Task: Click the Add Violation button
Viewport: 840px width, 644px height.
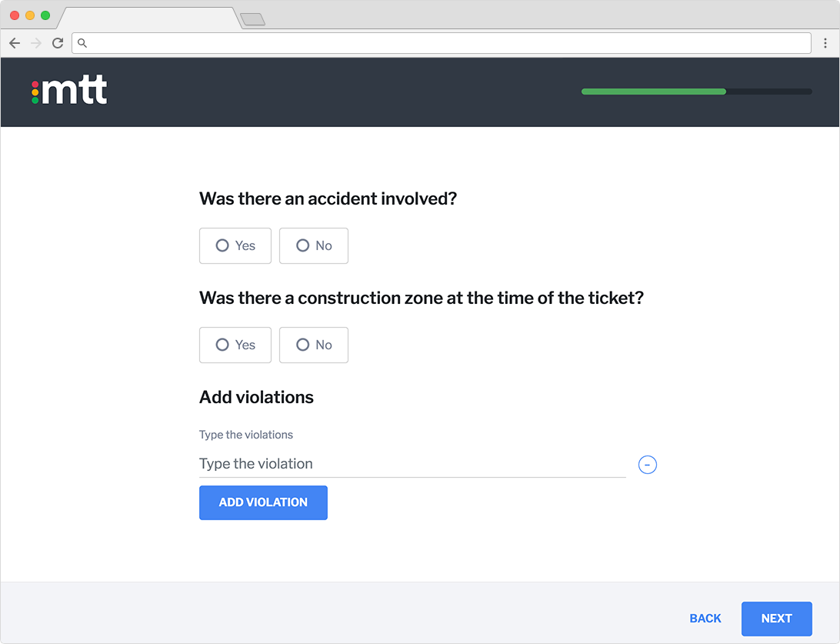Action: click(x=263, y=502)
